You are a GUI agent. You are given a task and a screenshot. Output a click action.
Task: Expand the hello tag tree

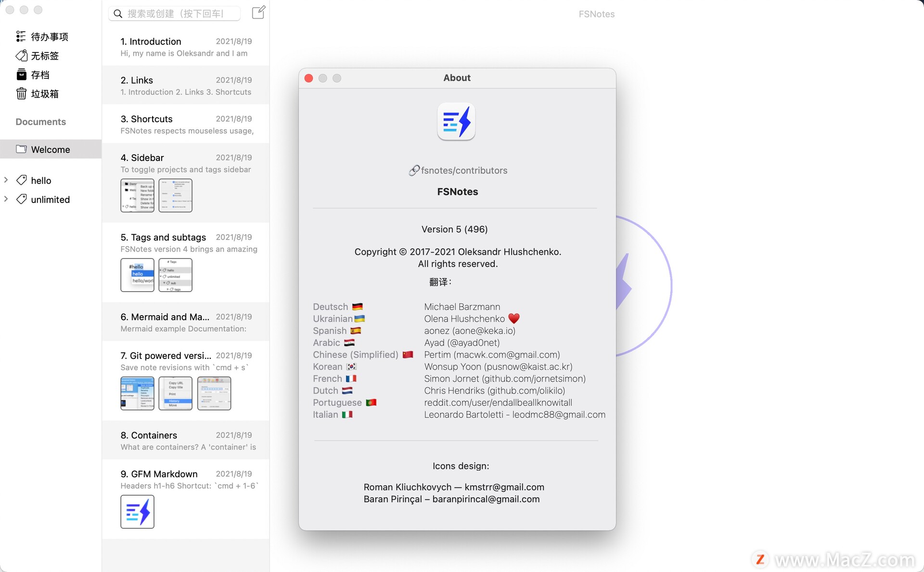point(6,180)
